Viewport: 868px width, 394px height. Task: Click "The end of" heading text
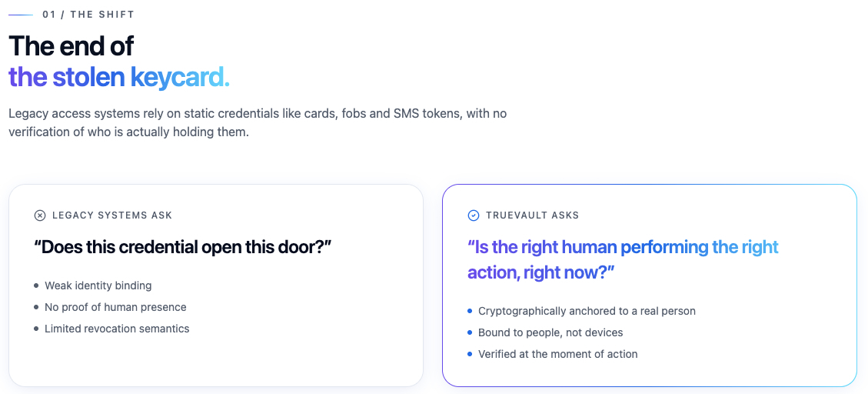(71, 46)
